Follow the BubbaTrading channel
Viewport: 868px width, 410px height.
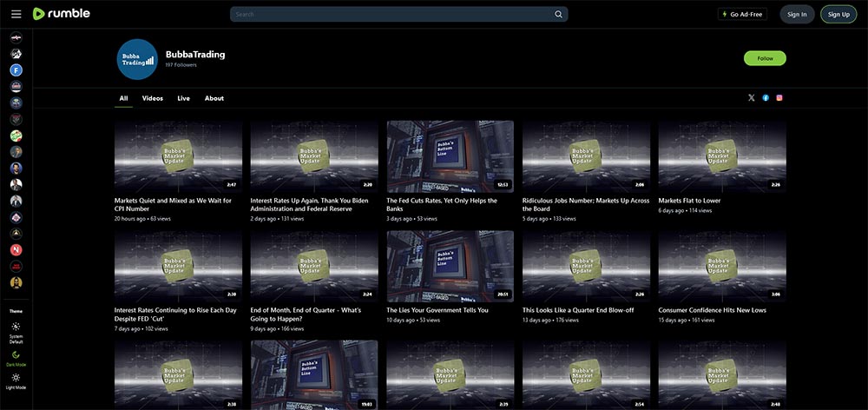tap(765, 58)
